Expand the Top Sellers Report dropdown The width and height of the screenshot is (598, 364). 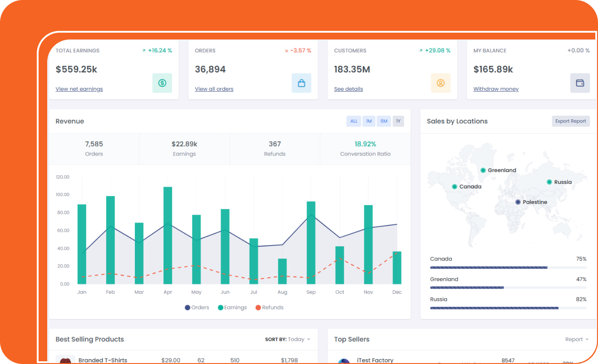pos(577,339)
